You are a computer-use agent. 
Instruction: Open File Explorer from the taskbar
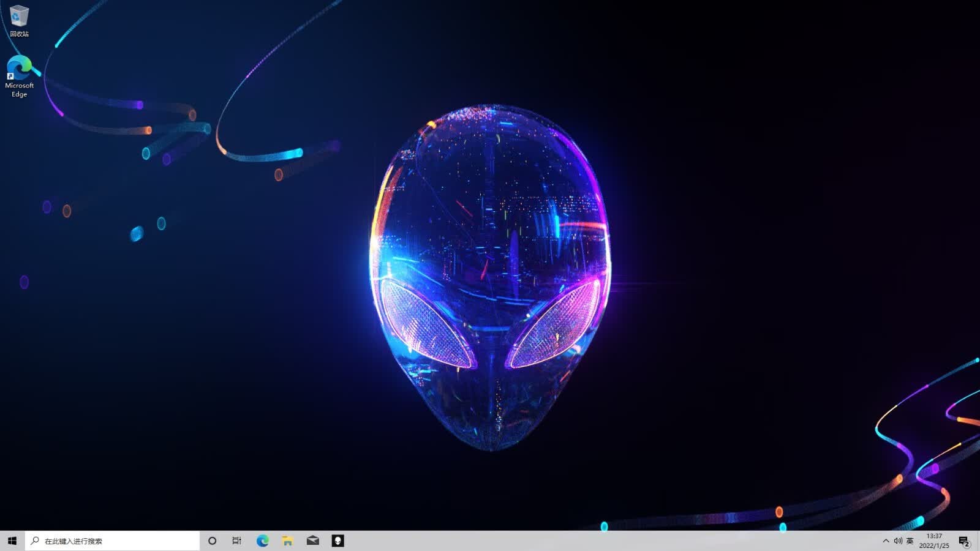point(287,541)
